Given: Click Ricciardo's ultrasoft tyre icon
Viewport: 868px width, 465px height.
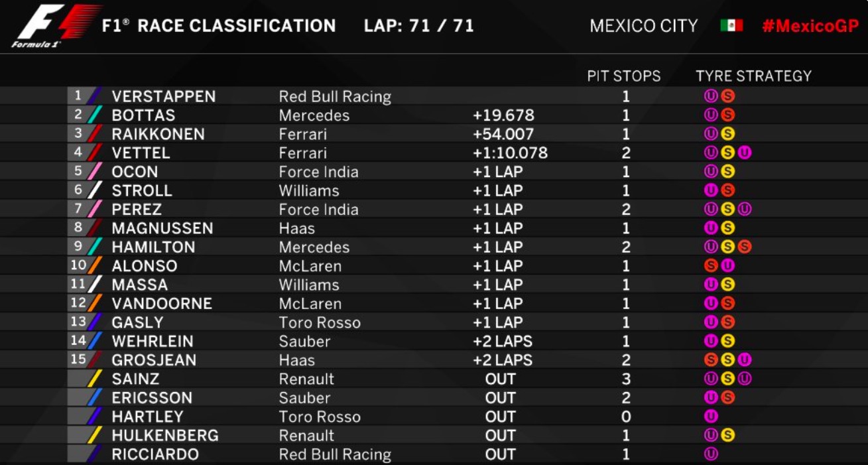Looking at the screenshot, I should tap(711, 454).
